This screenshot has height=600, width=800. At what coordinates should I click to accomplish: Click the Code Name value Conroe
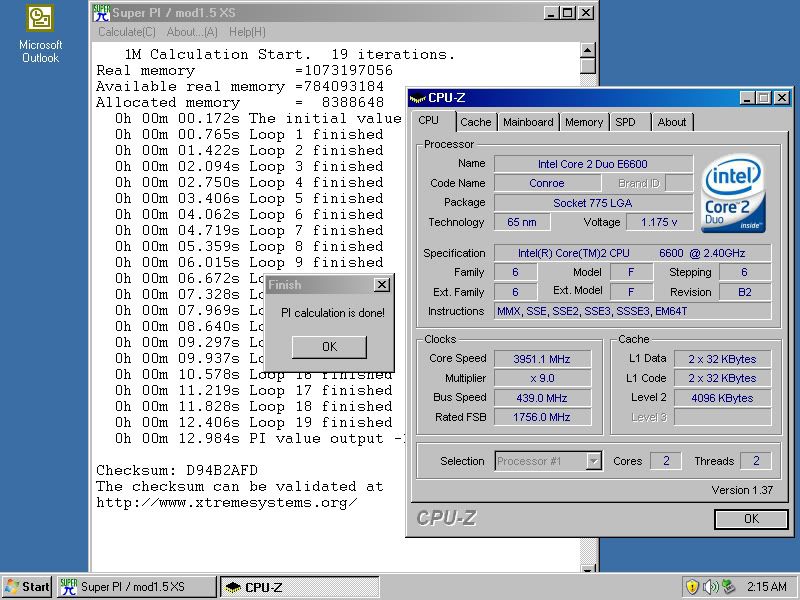[x=546, y=183]
